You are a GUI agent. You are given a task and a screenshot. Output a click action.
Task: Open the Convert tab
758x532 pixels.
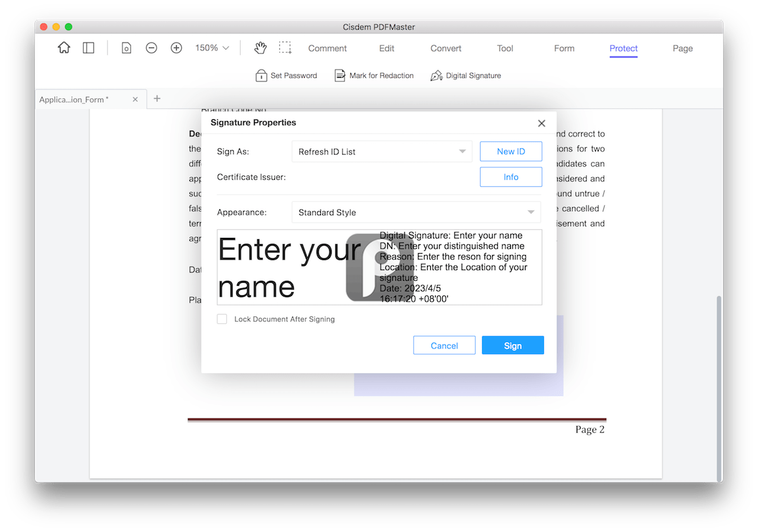pos(446,49)
